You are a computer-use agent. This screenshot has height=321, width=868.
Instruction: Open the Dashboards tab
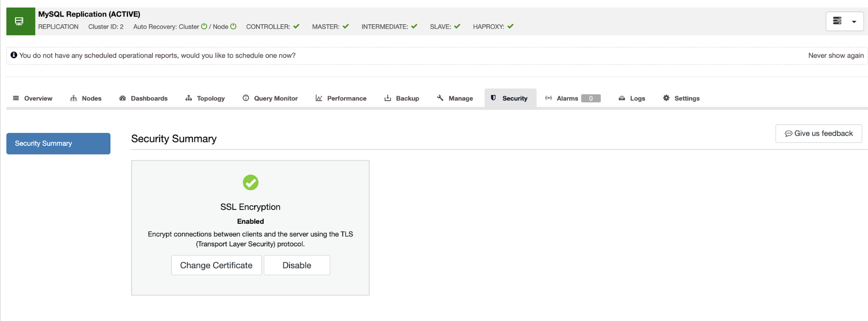[x=143, y=98]
